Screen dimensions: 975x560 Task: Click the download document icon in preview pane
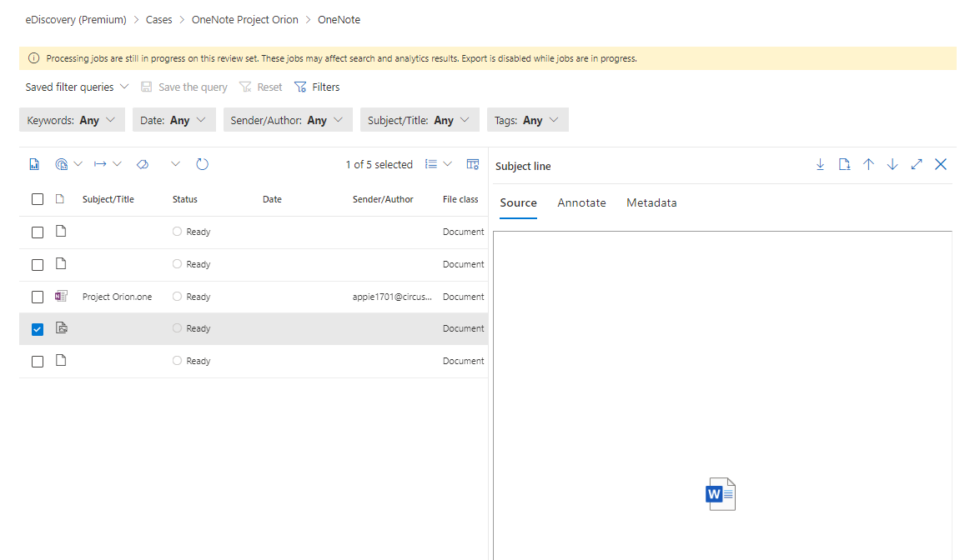point(844,165)
